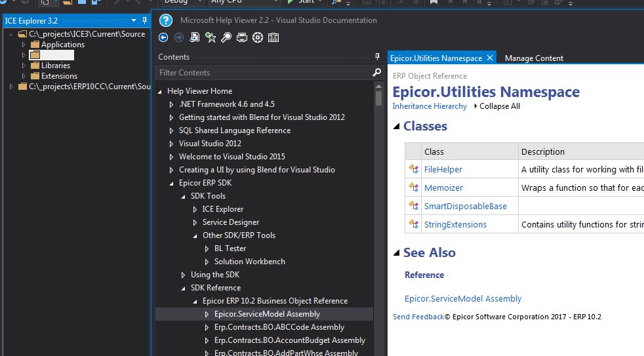Pin the Contents pane
The height and width of the screenshot is (356, 644).
click(378, 56)
